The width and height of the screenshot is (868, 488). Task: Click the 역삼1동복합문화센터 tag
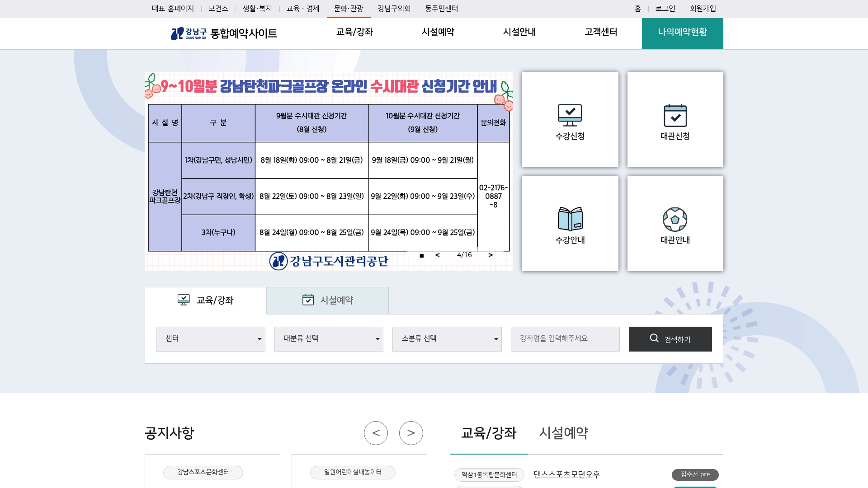489,474
